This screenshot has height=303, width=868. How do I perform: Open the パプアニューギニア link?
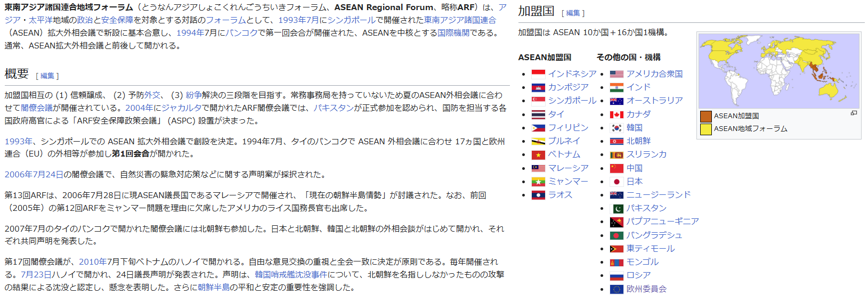tap(662, 222)
